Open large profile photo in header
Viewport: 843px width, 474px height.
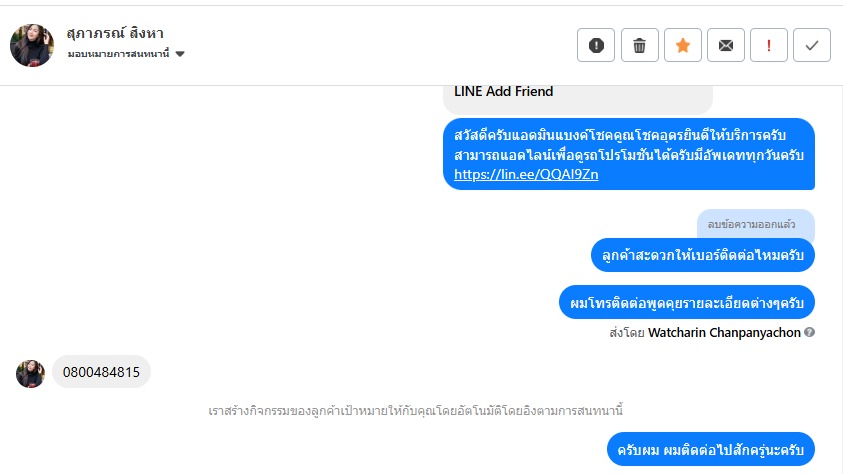pyautogui.click(x=32, y=45)
